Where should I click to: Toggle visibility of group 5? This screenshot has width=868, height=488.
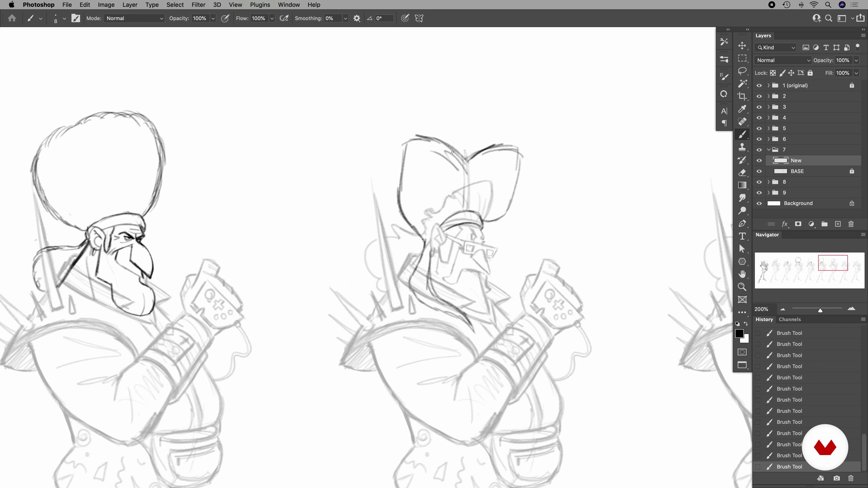759,128
